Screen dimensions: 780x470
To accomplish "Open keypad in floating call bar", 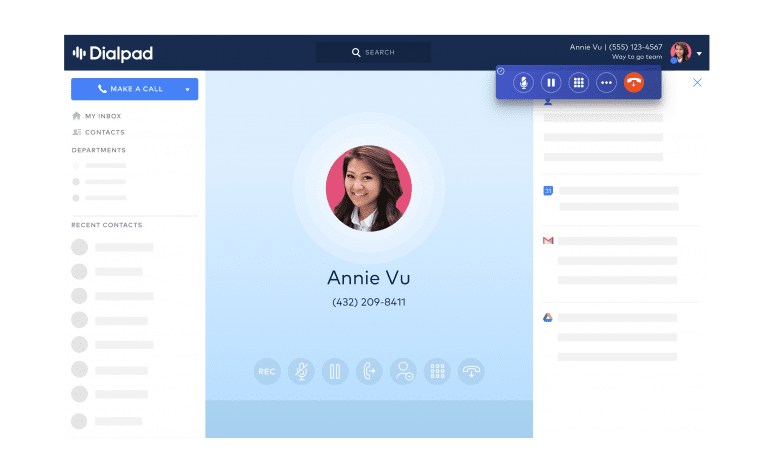I will click(x=579, y=83).
